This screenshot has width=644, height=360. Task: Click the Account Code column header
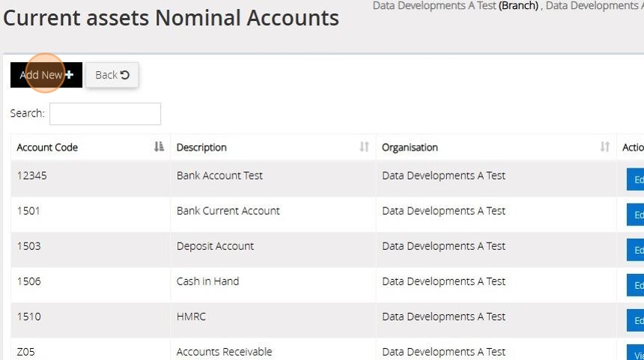47,147
